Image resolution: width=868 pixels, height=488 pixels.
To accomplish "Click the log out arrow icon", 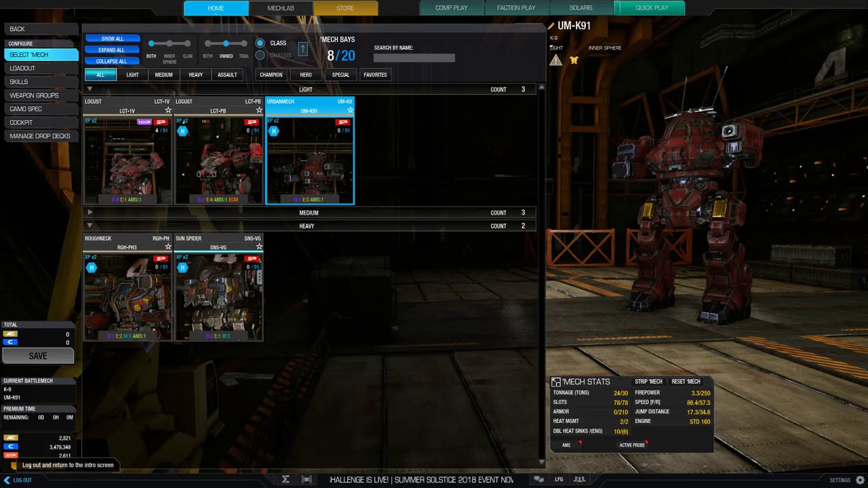I will tap(7, 480).
